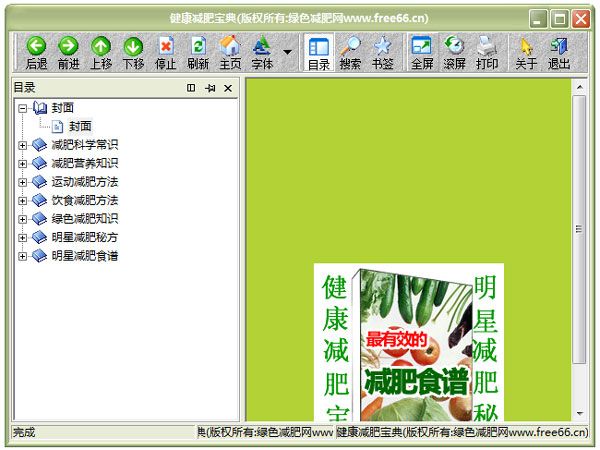Click the content pane scroll-down arrow
Image resolution: width=600 pixels, height=450 pixels.
[579, 413]
